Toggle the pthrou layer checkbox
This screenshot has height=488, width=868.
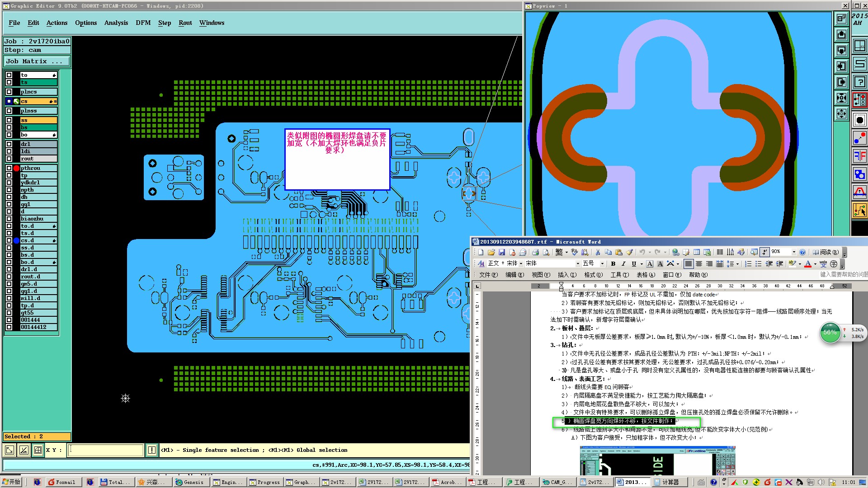click(x=9, y=168)
